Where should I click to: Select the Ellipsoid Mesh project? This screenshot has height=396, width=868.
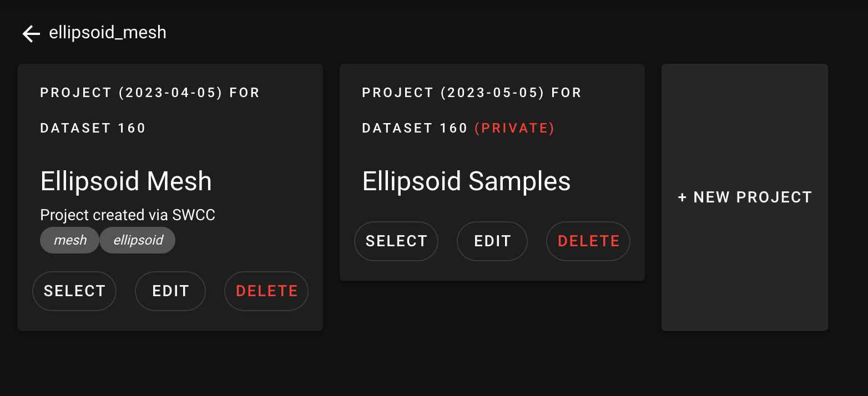[74, 291]
